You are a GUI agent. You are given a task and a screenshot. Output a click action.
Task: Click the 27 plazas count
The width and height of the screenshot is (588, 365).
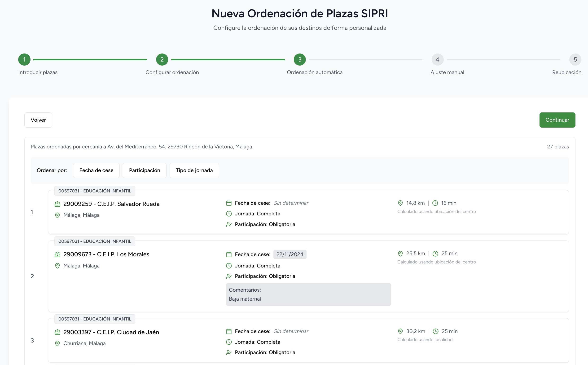(x=558, y=147)
